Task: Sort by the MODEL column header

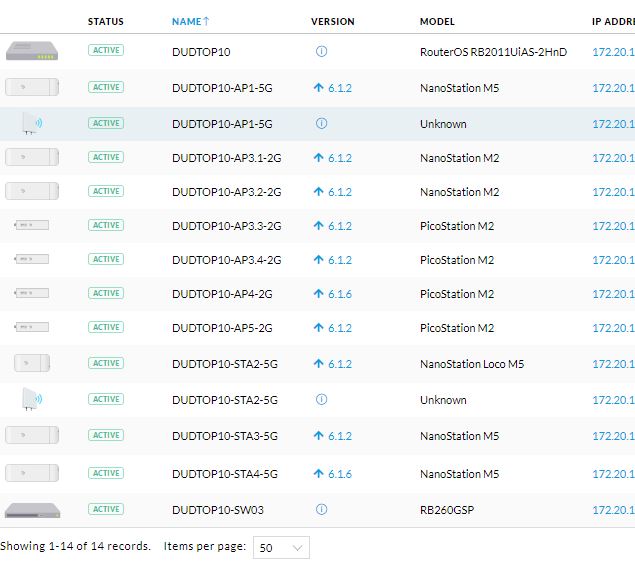Action: coord(437,21)
